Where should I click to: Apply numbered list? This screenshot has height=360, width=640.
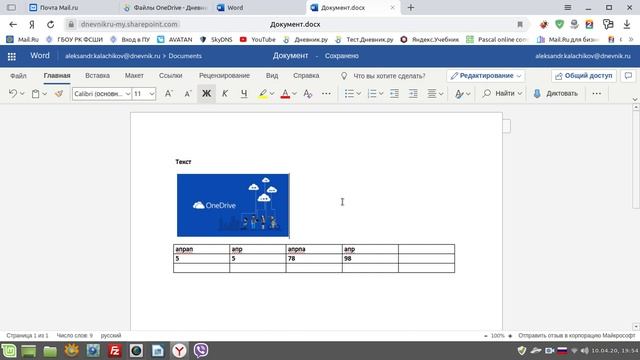tap(372, 93)
